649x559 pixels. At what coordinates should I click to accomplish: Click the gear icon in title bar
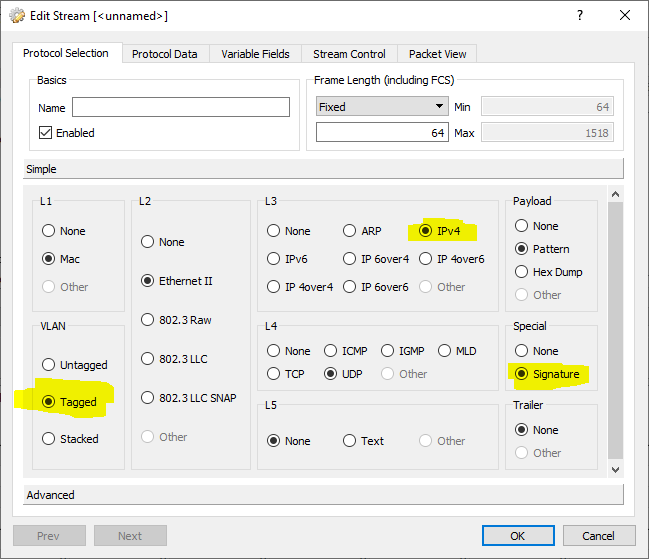coord(16,16)
